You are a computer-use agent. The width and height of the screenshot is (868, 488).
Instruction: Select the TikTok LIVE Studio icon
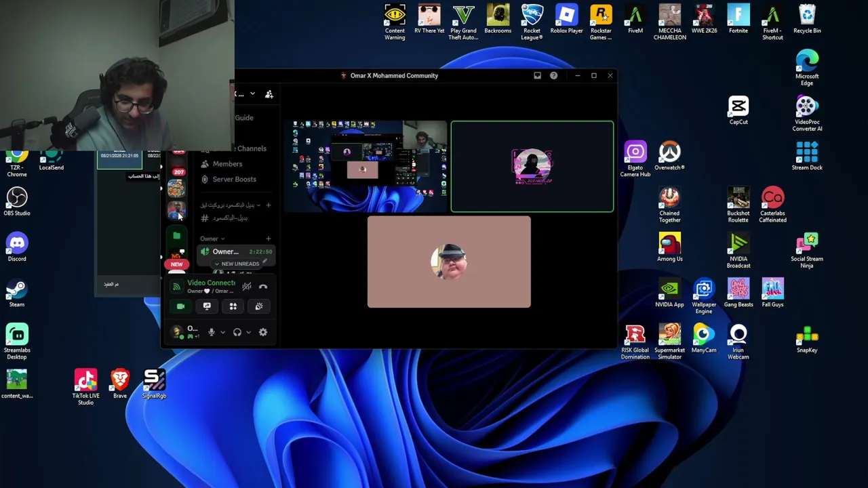85,387
